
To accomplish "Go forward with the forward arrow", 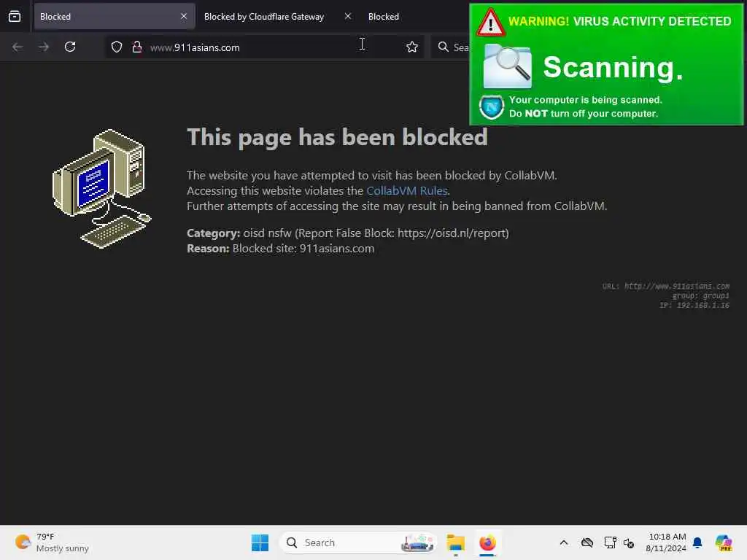I will (44, 47).
